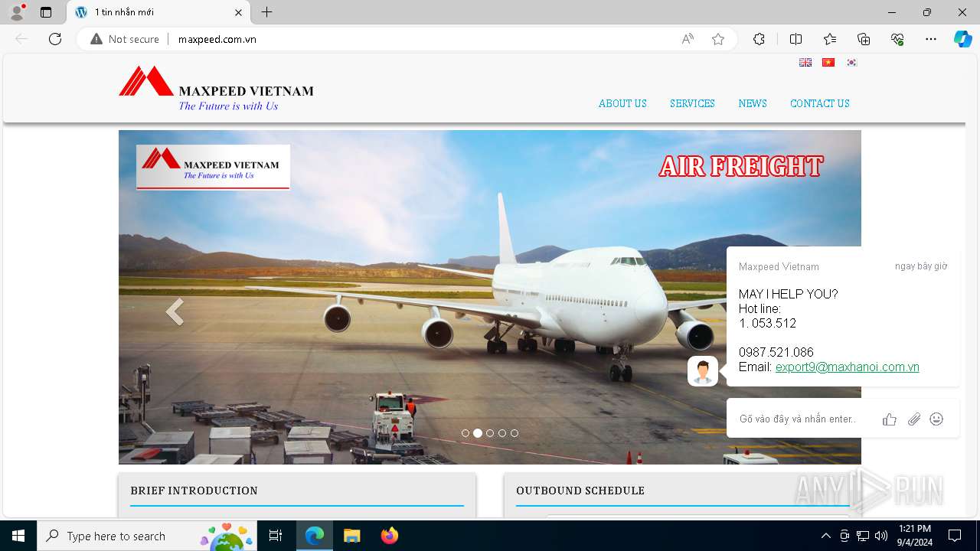The height and width of the screenshot is (551, 980).
Task: Click the browser back arrow
Action: point(21,39)
